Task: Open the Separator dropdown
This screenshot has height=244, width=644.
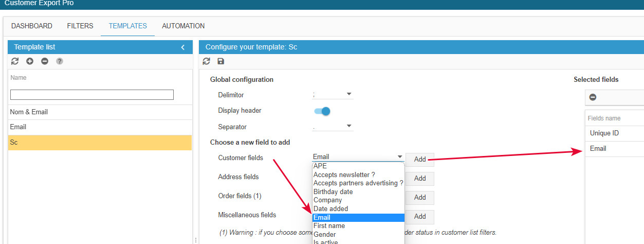Action: 333,127
